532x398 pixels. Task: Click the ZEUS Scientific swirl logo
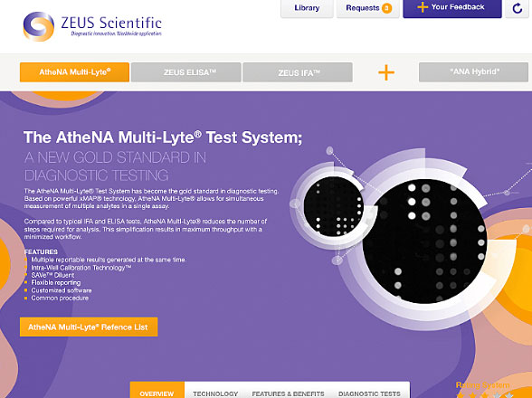click(x=38, y=26)
